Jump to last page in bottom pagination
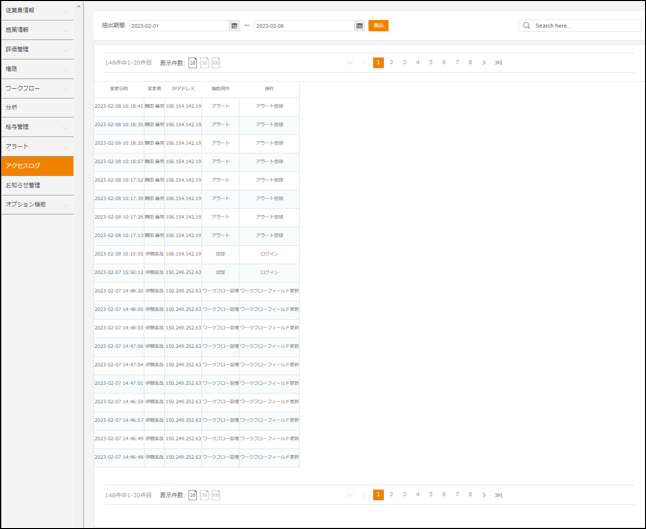This screenshot has width=646, height=529. (498, 494)
